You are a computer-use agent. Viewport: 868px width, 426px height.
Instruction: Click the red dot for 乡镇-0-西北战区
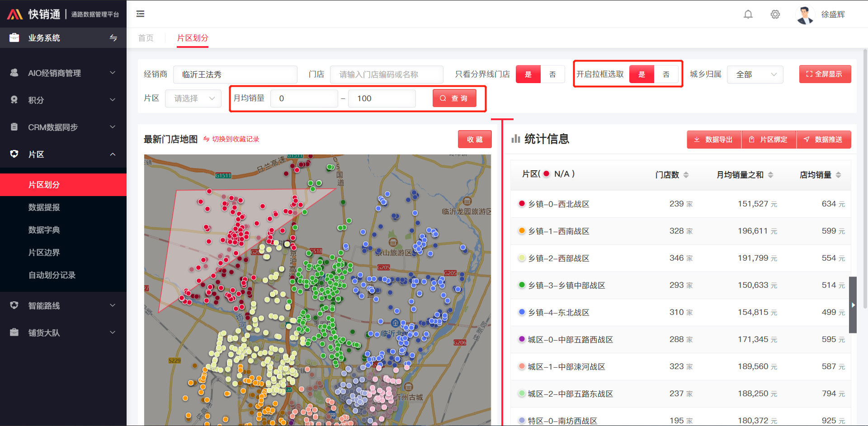point(522,204)
